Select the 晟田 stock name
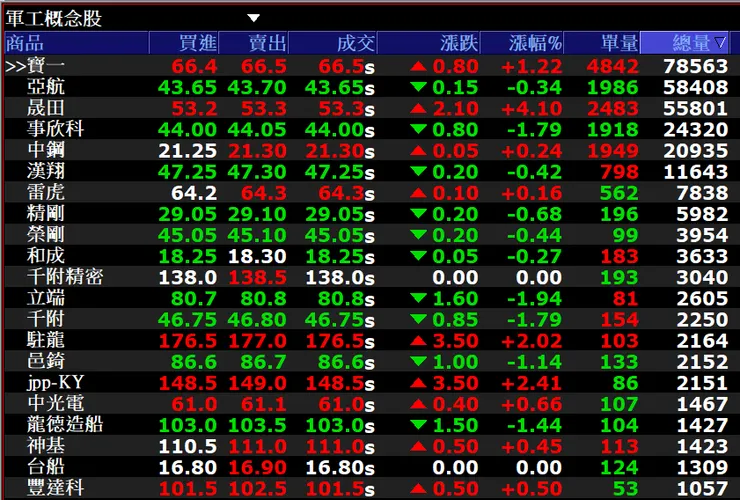This screenshot has height=500, width=740. click(46, 108)
